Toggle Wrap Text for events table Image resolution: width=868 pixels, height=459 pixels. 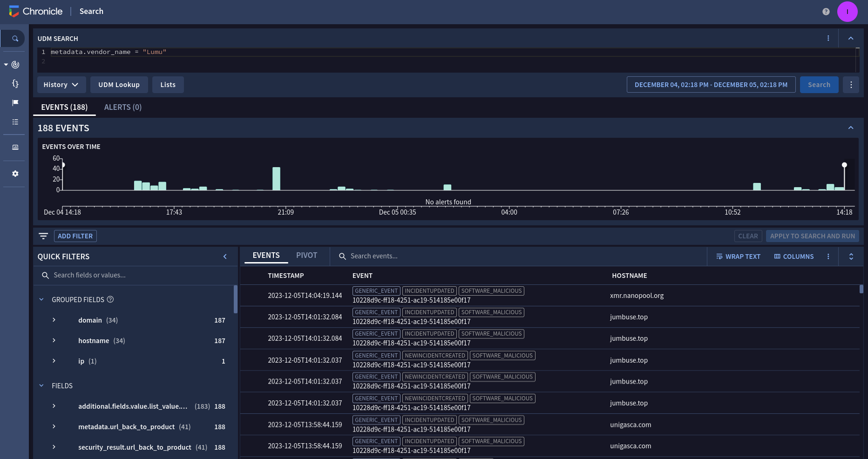click(738, 256)
